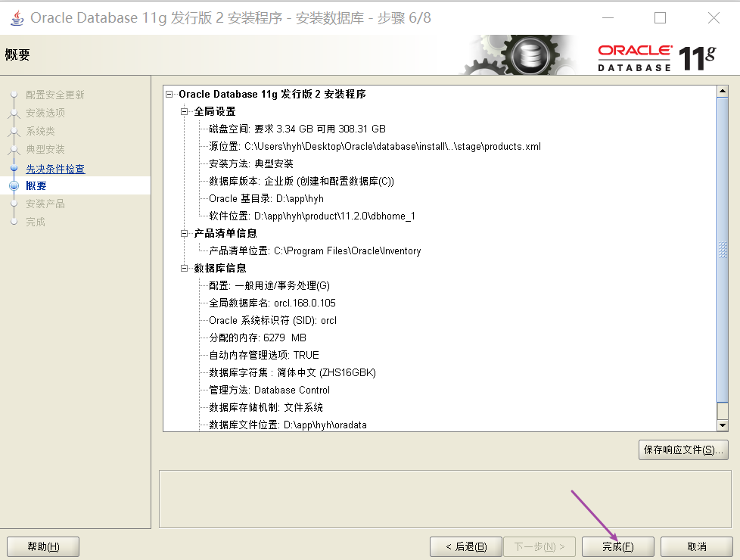740x560 pixels.
Task: Select the 全局数据库名: orcl.168.0.105 row
Action: (272, 303)
